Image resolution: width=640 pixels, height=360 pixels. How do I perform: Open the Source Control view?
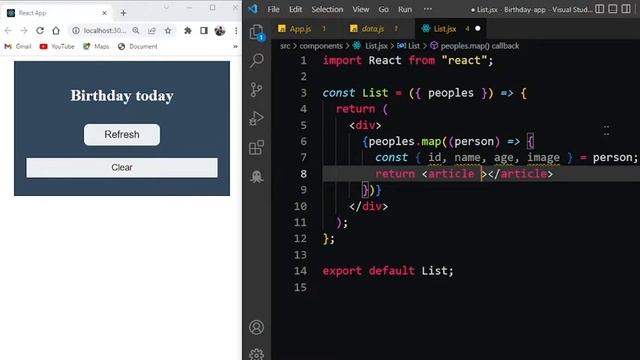coord(256,89)
